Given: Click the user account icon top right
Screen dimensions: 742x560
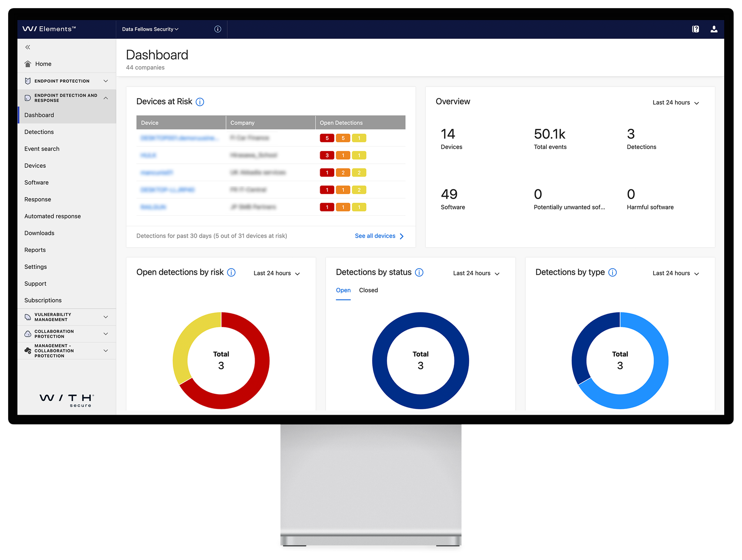Looking at the screenshot, I should point(714,29).
